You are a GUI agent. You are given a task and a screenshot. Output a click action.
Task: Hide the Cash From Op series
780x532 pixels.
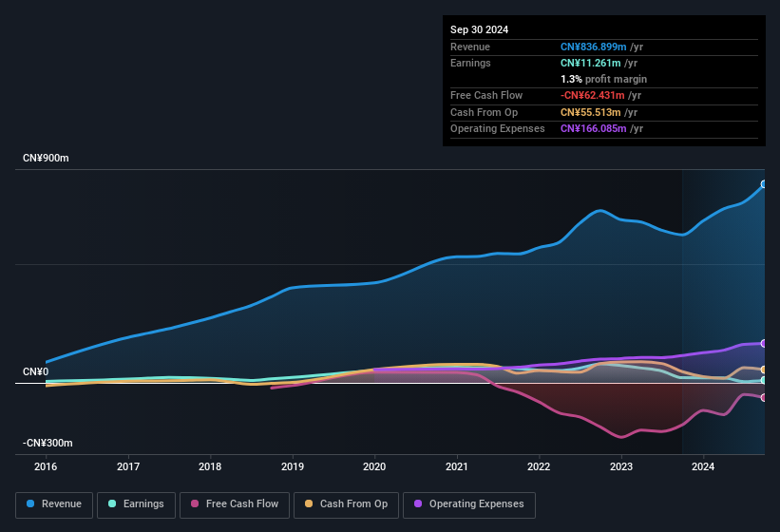346,504
